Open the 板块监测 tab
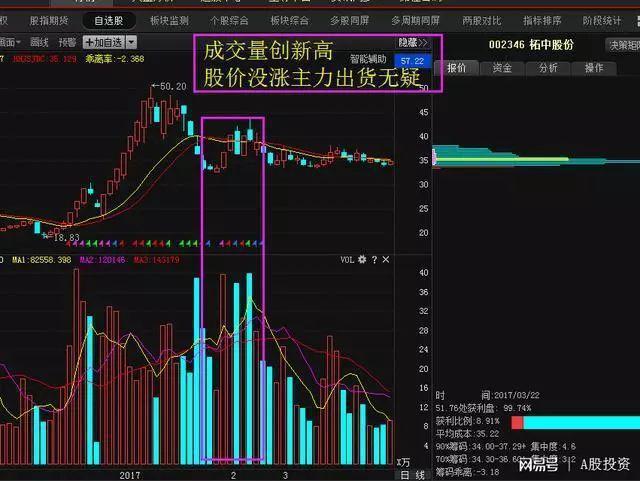Image resolution: width=640 pixels, height=481 pixels. [169, 21]
